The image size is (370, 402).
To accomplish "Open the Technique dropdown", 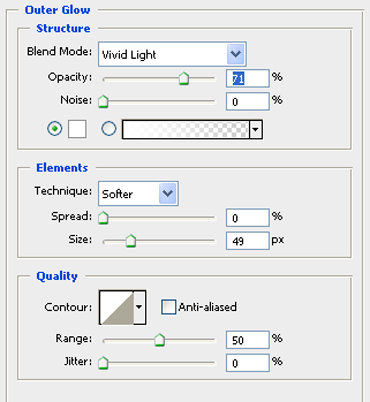I will click(x=138, y=193).
